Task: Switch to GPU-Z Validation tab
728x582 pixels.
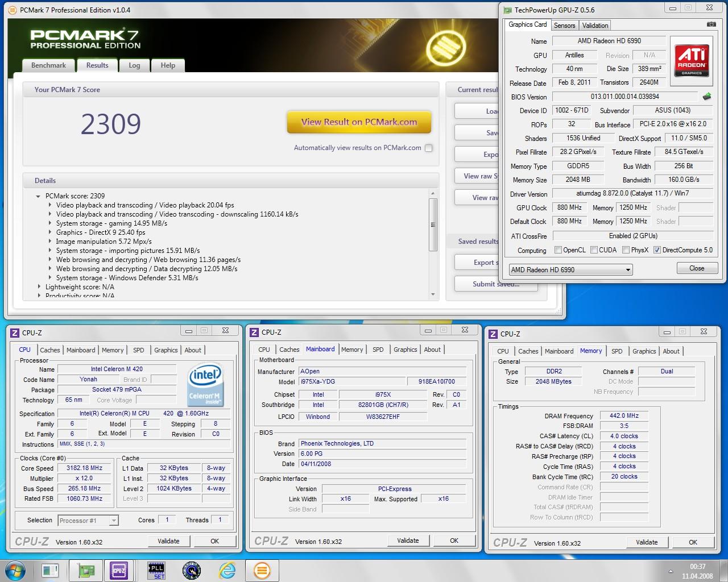Action: coord(595,25)
